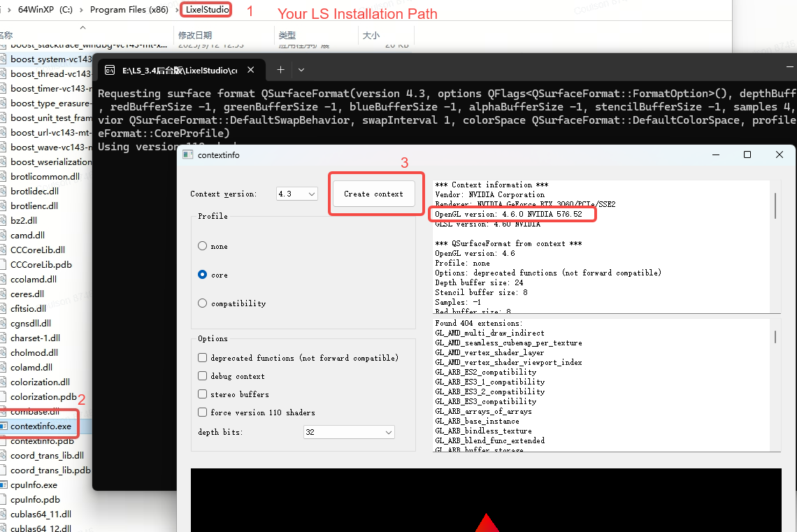Select the 'none' profile radio button

(202, 246)
